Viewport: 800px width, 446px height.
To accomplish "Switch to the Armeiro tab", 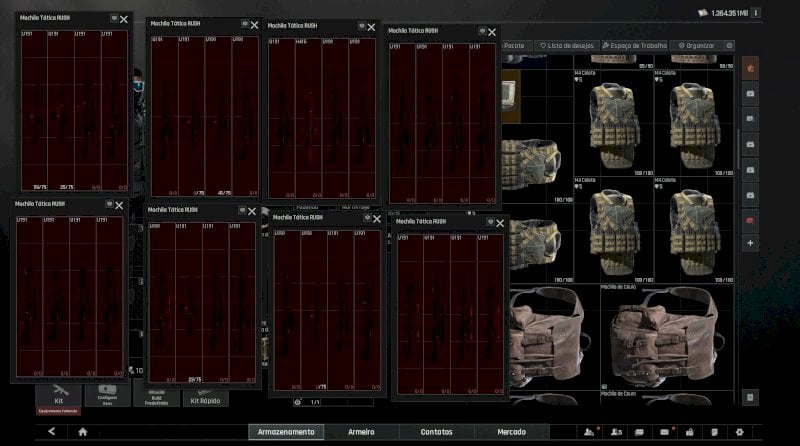I will (361, 432).
